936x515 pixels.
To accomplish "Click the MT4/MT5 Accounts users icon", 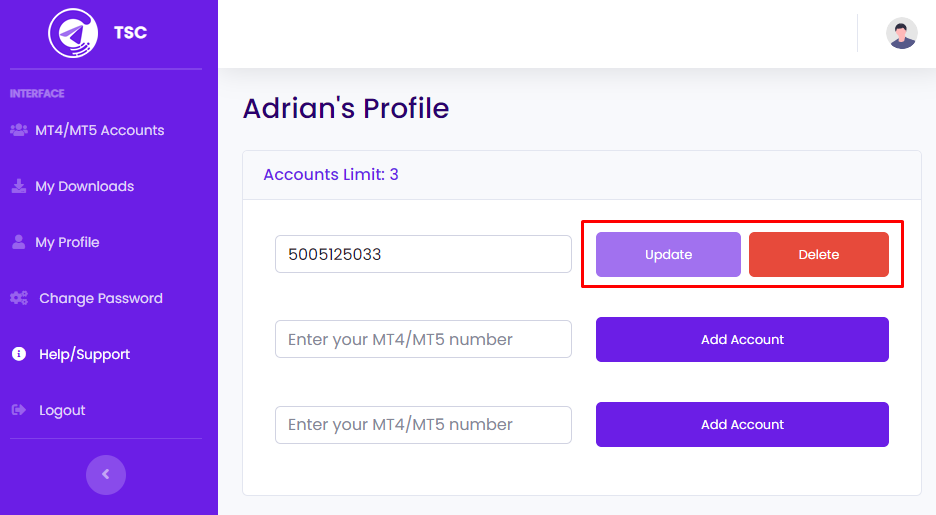I will click(18, 130).
